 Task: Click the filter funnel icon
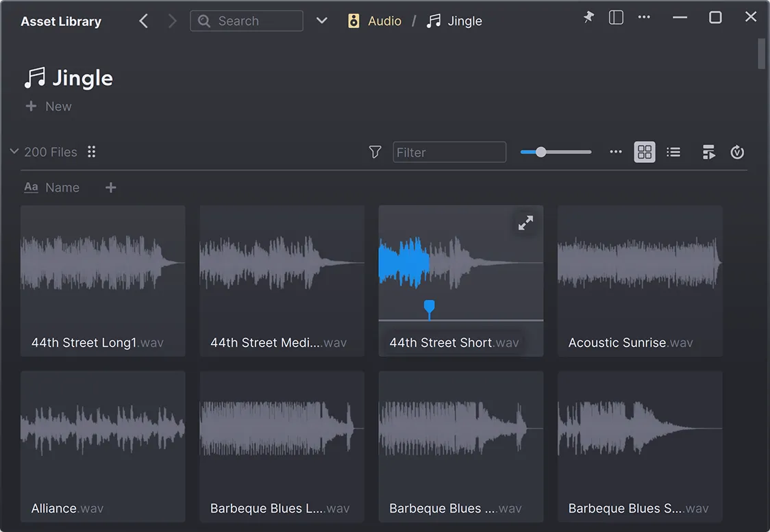pos(375,152)
